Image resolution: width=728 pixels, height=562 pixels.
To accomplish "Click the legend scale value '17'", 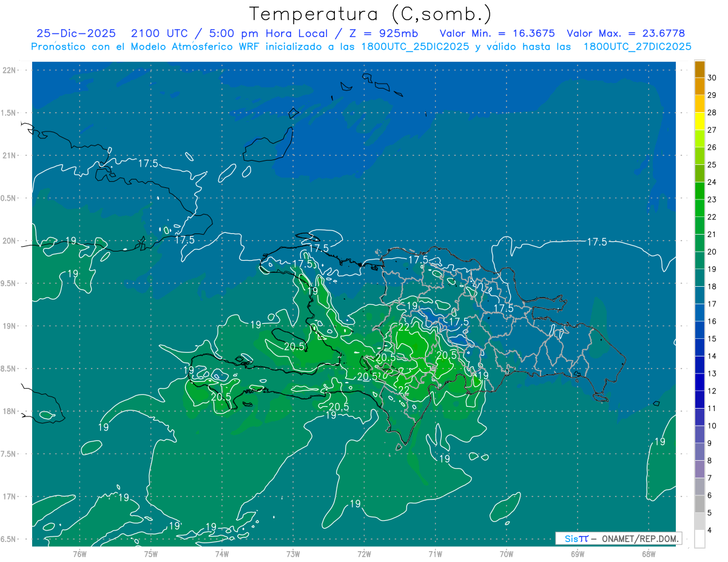I will (712, 304).
